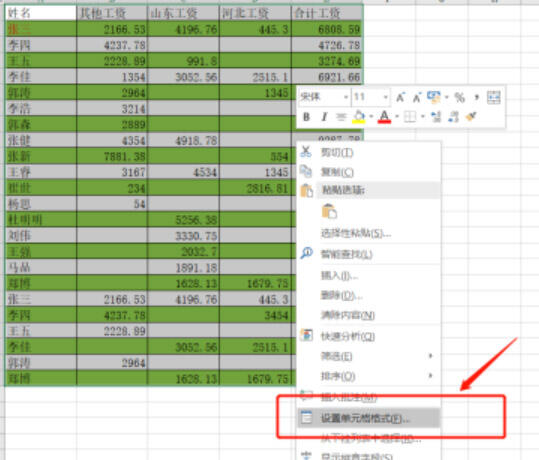Apply red font color A button

click(x=384, y=117)
